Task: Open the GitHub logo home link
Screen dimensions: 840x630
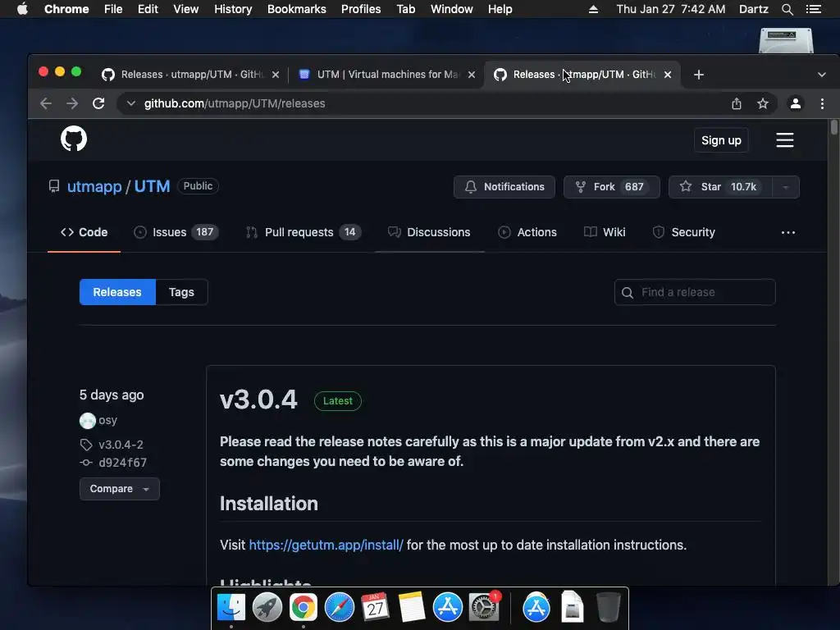Action: pos(73,139)
